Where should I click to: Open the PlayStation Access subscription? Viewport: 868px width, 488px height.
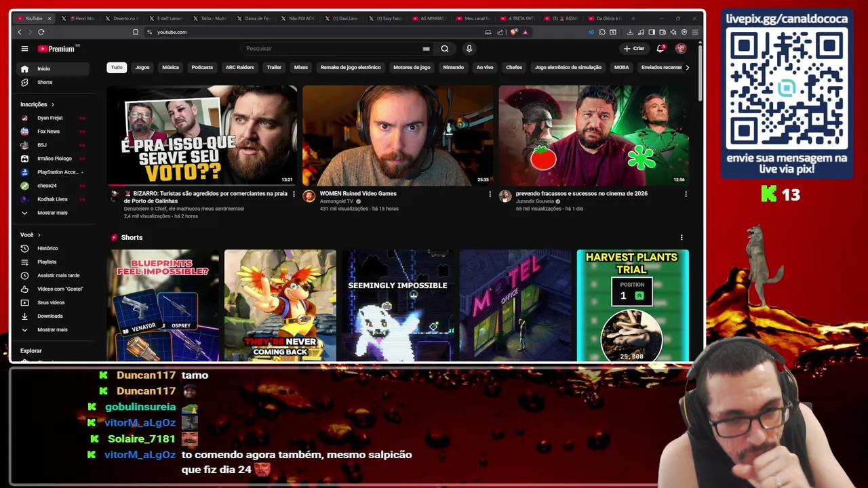[x=54, y=172]
